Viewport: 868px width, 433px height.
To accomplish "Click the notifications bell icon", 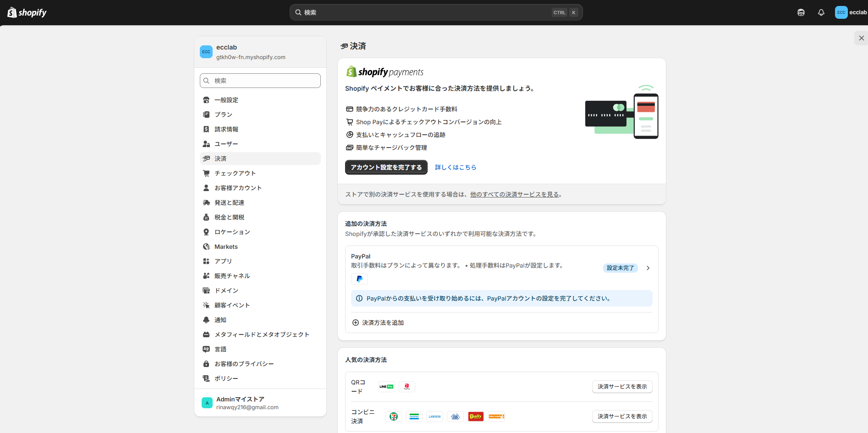I will [x=821, y=12].
